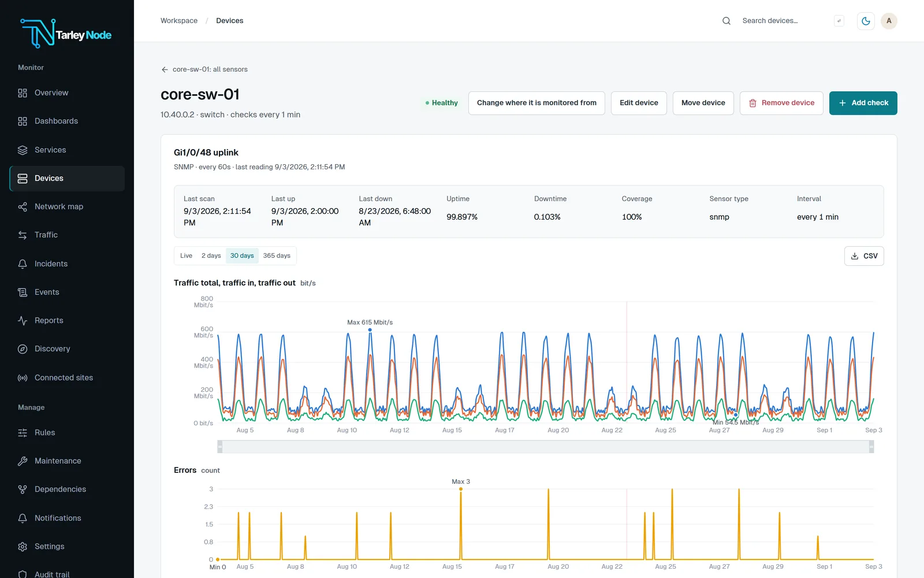Click the Discovery compass icon

(x=23, y=349)
